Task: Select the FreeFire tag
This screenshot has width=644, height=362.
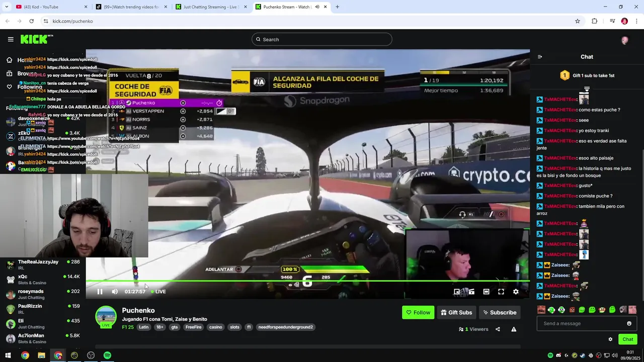Action: tap(193, 327)
